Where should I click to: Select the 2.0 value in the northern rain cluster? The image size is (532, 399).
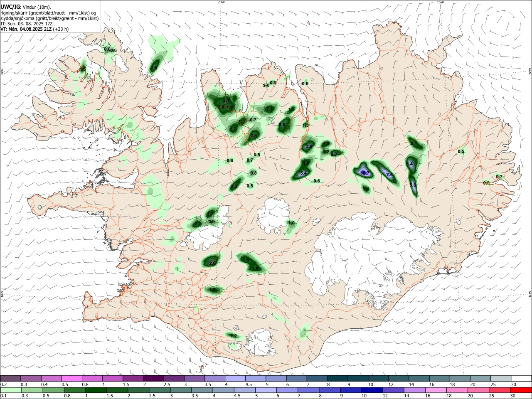pos(221,107)
